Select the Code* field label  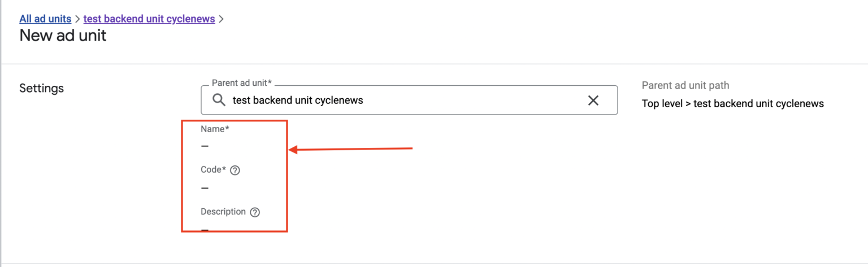coord(213,170)
